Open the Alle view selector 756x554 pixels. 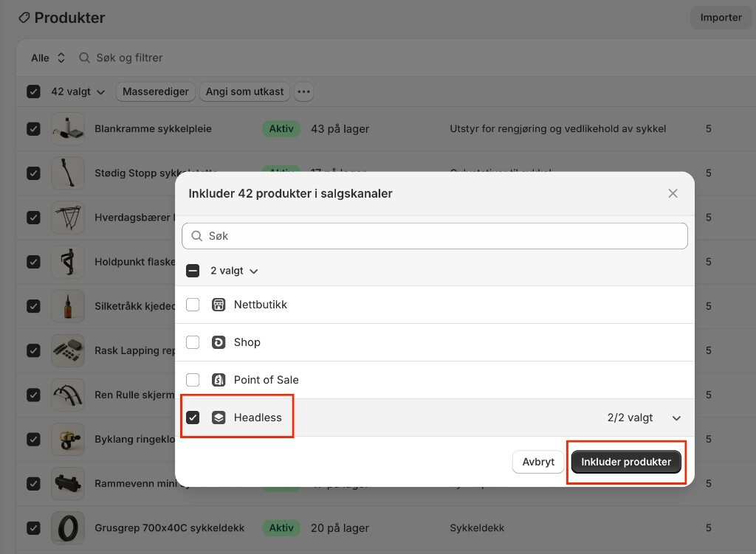point(48,58)
